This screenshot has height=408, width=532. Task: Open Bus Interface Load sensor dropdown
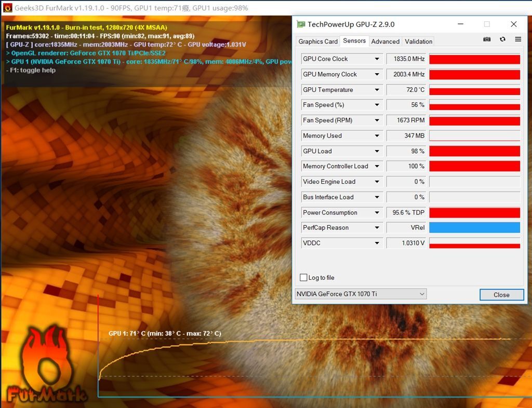click(x=377, y=197)
